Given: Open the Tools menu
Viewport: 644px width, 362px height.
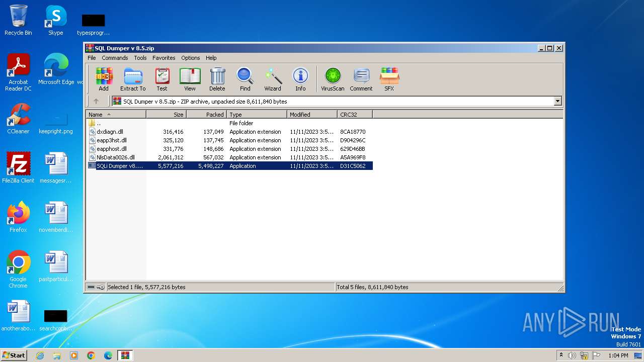Looking at the screenshot, I should point(140,58).
